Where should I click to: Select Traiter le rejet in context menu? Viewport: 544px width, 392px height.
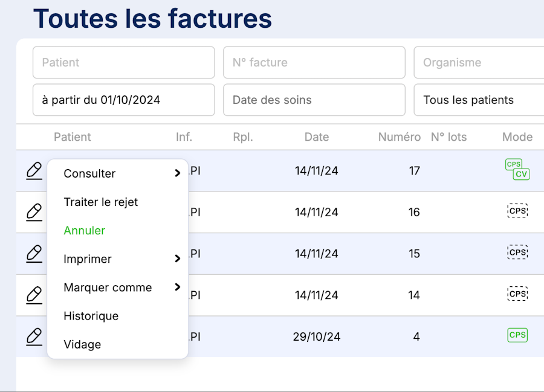101,202
